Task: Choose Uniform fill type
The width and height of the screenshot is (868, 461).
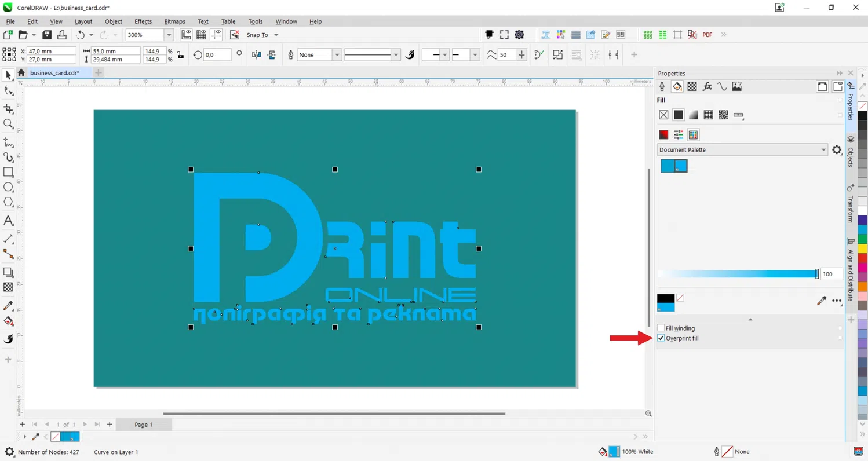Action: click(679, 115)
